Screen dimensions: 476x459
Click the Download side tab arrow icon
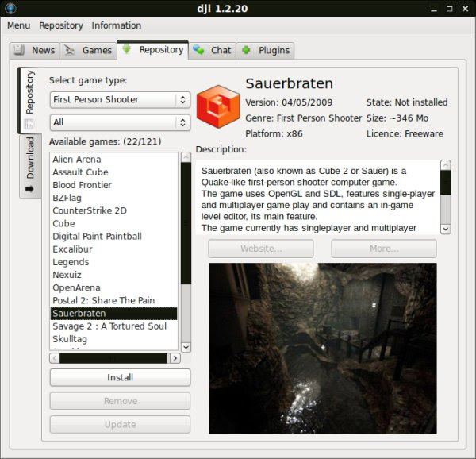click(29, 189)
